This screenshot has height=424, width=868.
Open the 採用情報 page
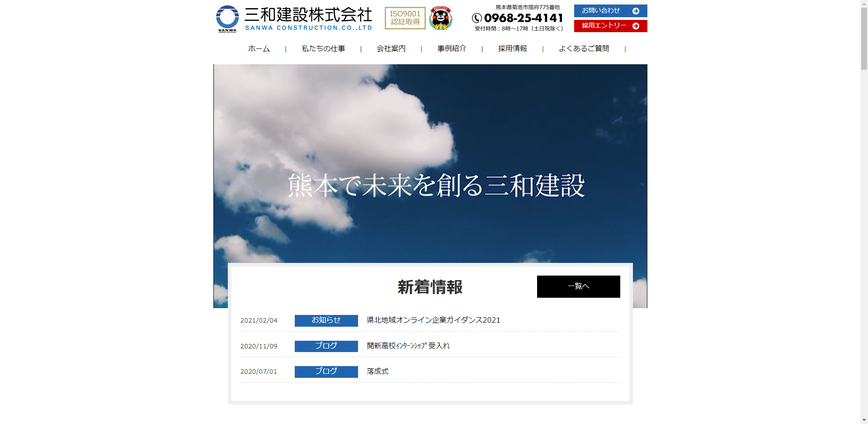click(512, 48)
